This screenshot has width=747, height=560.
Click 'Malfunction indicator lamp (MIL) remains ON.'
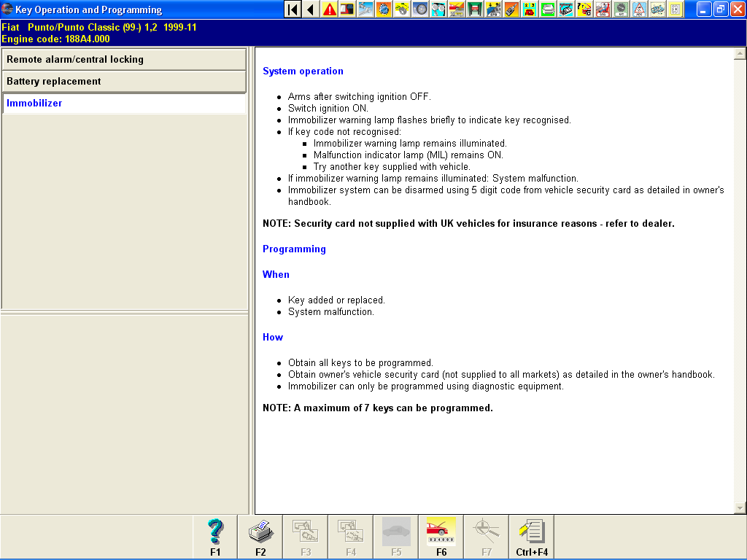click(409, 155)
